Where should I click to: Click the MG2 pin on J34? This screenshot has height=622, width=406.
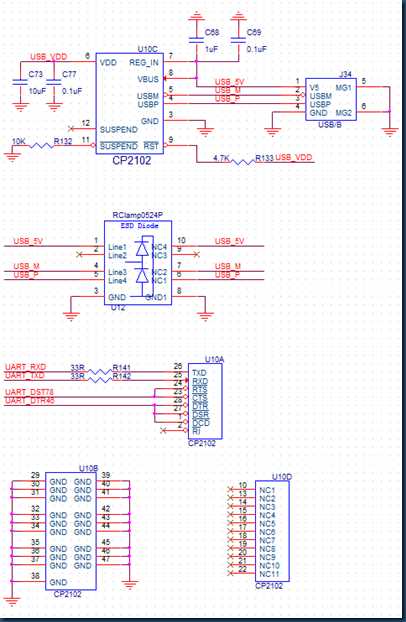344,113
